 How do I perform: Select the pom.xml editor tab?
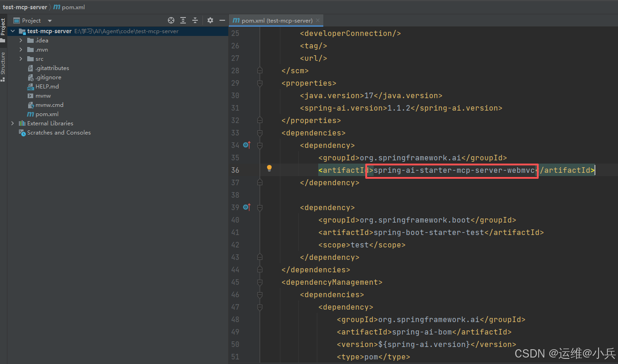(276, 20)
